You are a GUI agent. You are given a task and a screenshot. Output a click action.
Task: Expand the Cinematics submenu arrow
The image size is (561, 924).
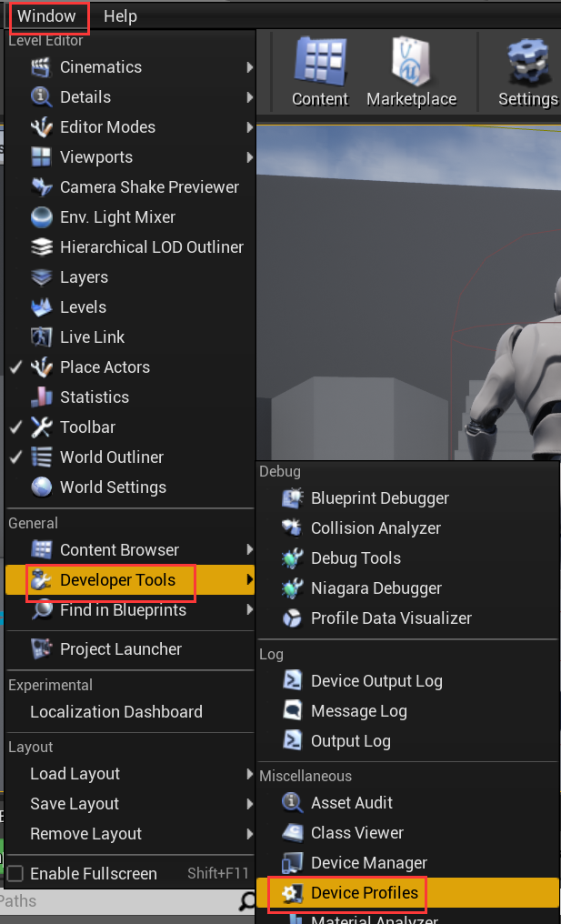(250, 68)
